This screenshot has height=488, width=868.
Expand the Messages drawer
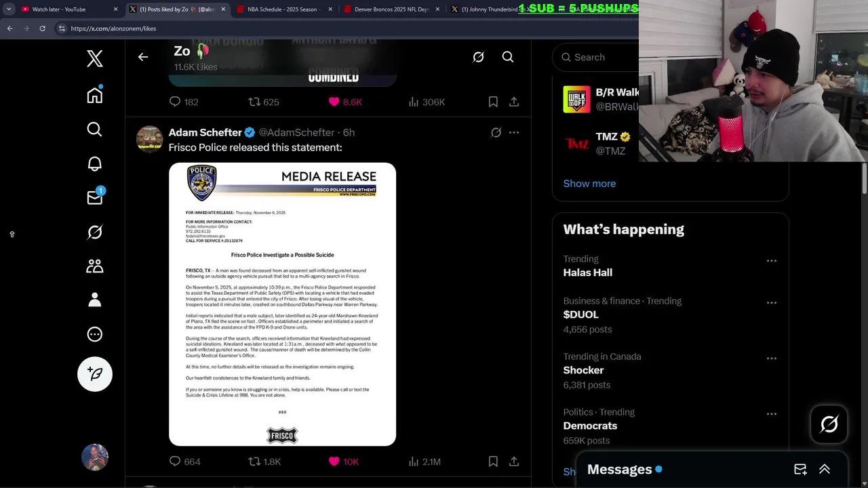point(825,469)
